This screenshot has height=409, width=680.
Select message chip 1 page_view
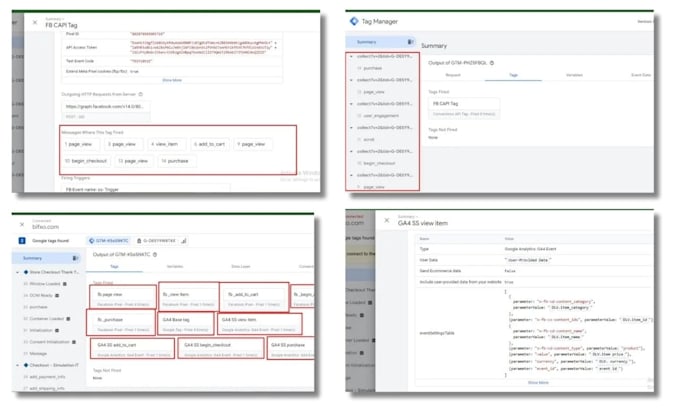coord(81,144)
